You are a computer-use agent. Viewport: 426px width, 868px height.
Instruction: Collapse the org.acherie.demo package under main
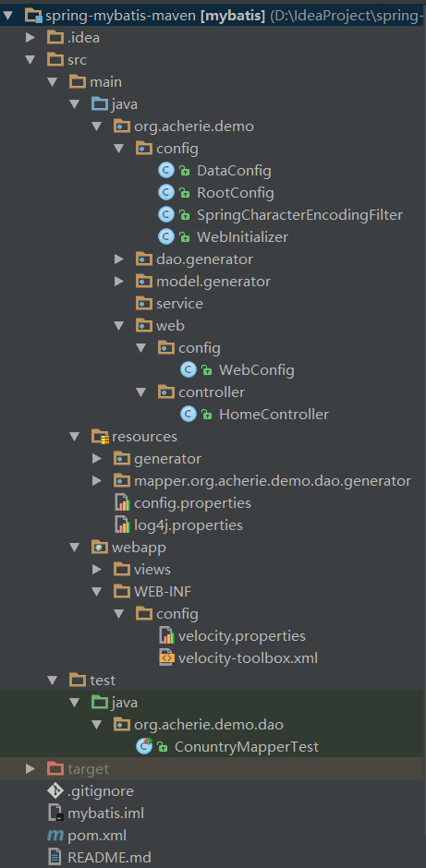(96, 127)
